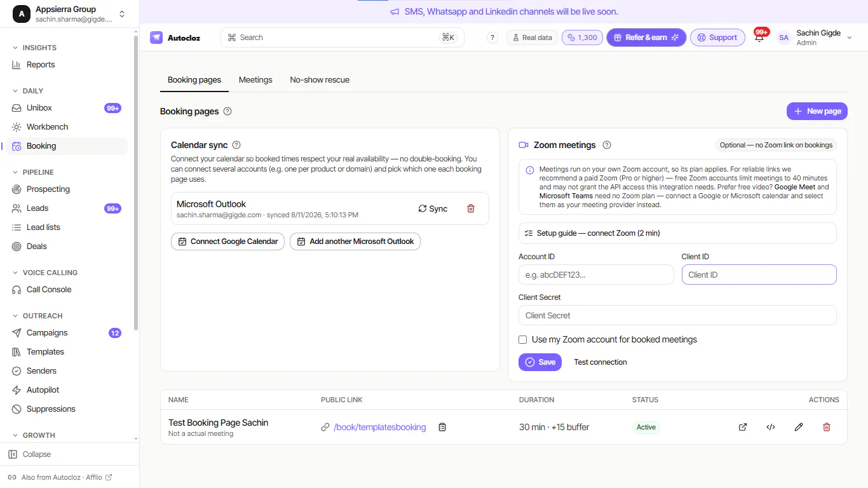This screenshot has width=868, height=488.
Task: Toggle the Real data mode pill
Action: 532,37
